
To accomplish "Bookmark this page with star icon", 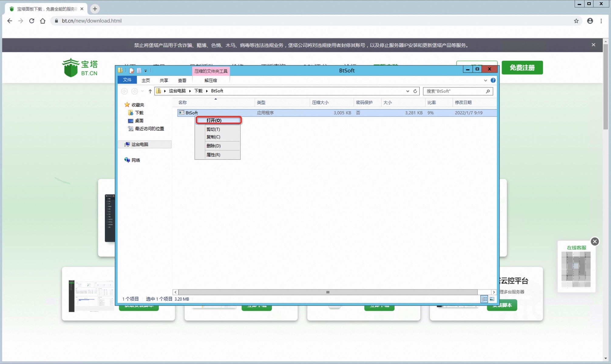I will click(576, 21).
